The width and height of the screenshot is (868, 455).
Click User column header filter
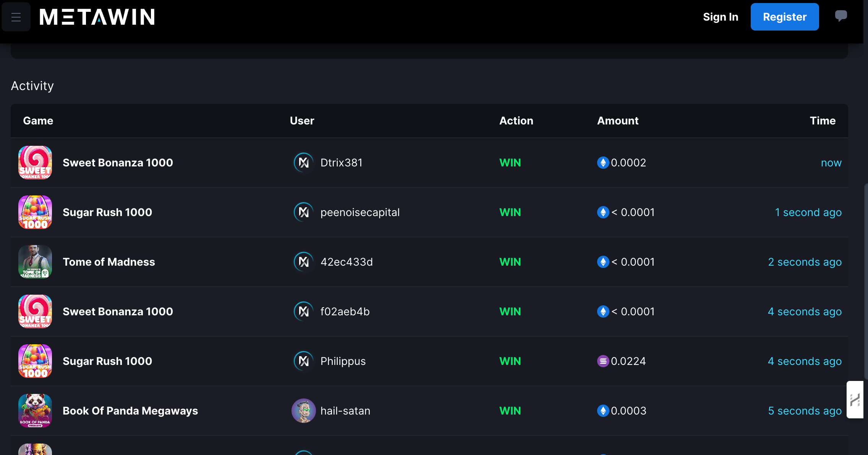303,121
